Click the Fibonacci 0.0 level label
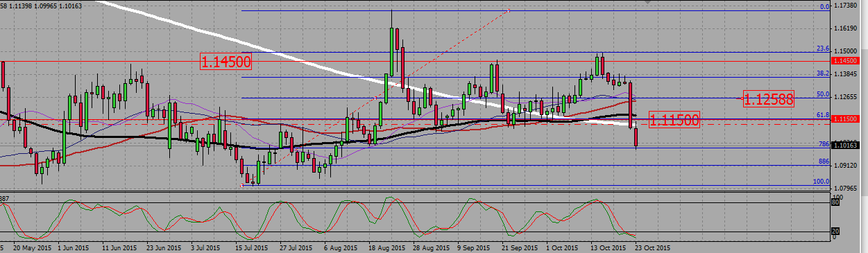868x253 pixels. pyautogui.click(x=824, y=6)
